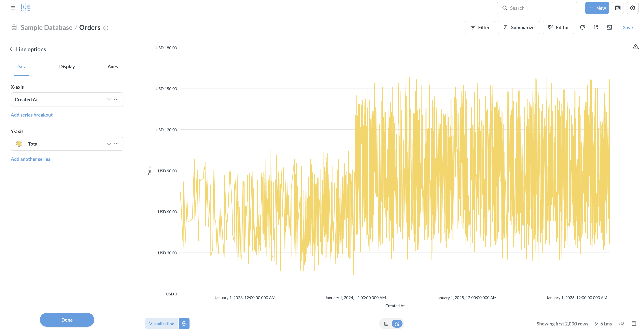The image size is (644, 332).
Task: Refresh the question results
Action: point(582,27)
